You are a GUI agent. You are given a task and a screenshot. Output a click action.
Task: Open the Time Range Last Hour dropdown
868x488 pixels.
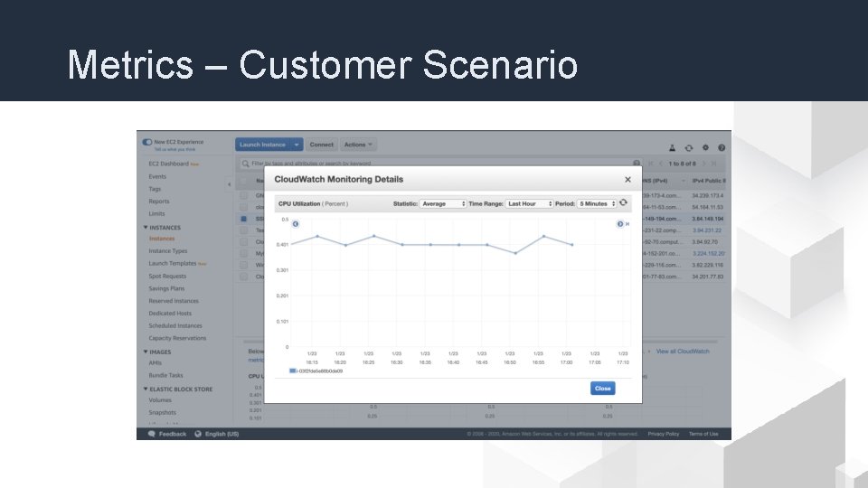tap(529, 203)
